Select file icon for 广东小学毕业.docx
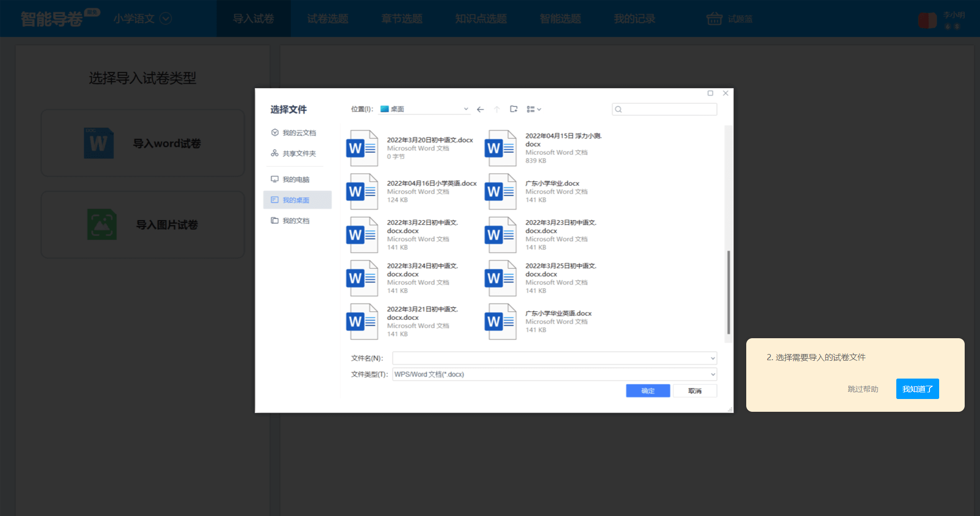The width and height of the screenshot is (980, 516). click(x=501, y=192)
